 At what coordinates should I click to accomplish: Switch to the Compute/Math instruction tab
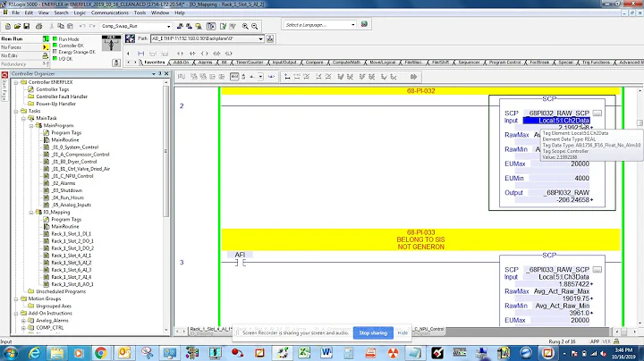click(x=346, y=63)
